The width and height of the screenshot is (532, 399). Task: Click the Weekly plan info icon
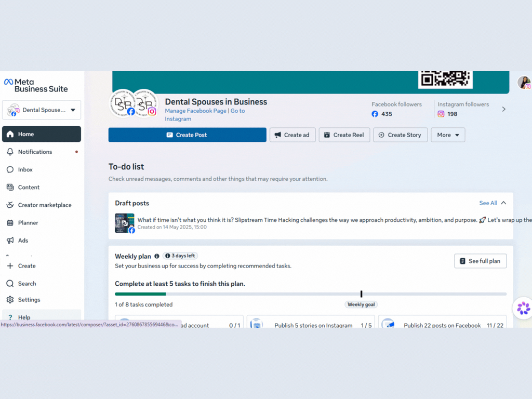tap(157, 256)
